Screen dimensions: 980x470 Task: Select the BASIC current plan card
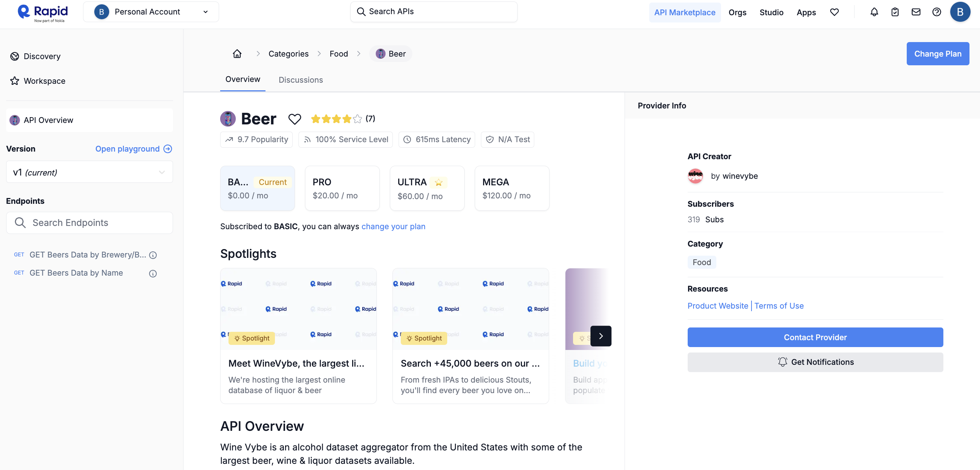tap(257, 188)
